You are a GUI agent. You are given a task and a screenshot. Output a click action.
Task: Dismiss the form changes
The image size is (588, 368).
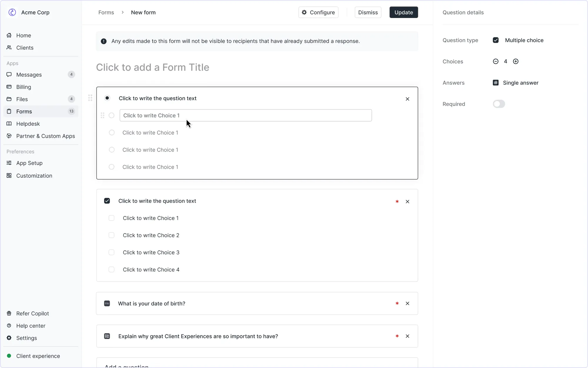coord(368,12)
